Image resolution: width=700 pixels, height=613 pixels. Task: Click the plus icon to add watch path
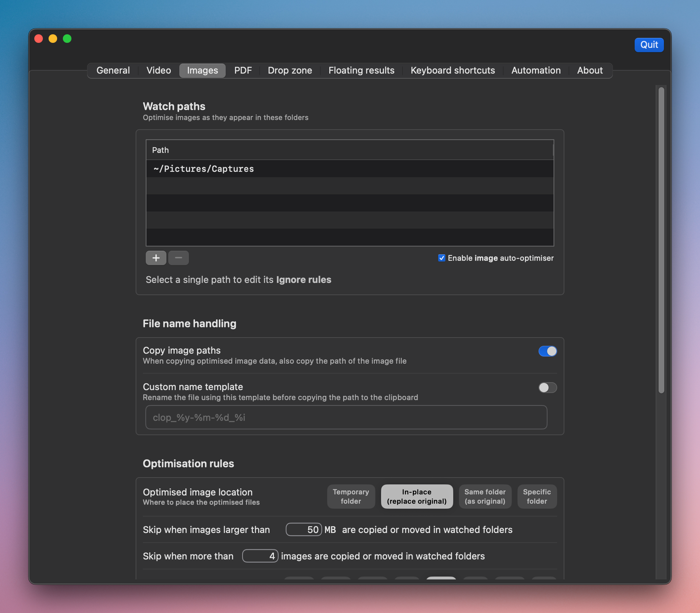click(156, 258)
